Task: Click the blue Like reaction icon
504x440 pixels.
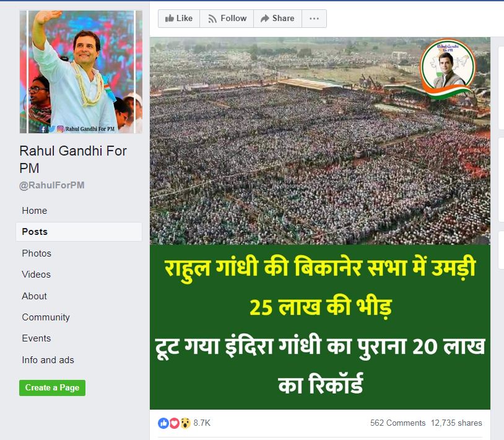Action: tap(163, 423)
